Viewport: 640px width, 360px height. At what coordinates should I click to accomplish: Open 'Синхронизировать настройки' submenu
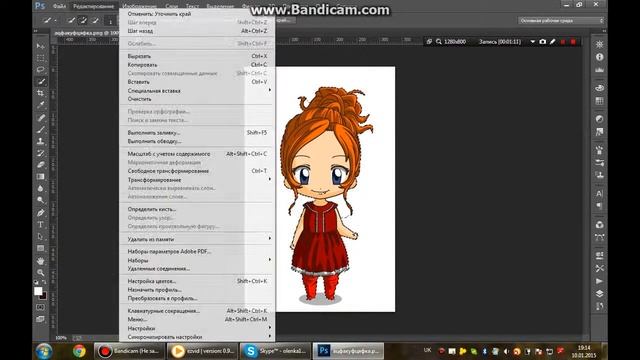point(197,337)
